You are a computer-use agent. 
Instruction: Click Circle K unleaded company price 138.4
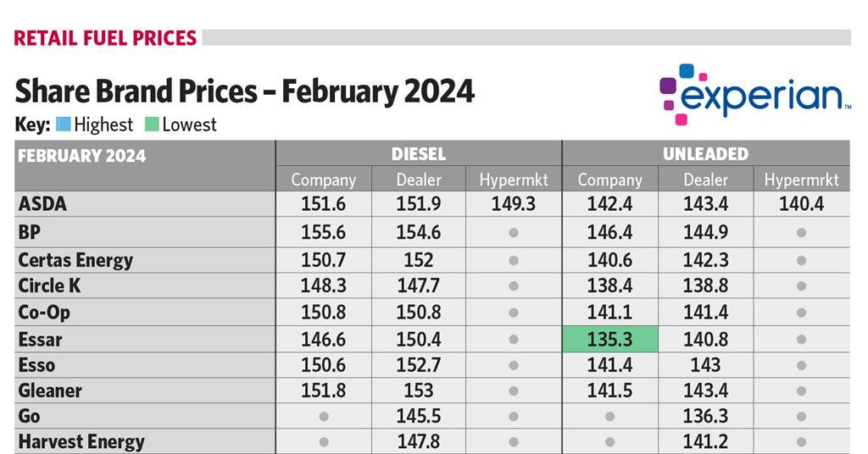click(x=609, y=286)
